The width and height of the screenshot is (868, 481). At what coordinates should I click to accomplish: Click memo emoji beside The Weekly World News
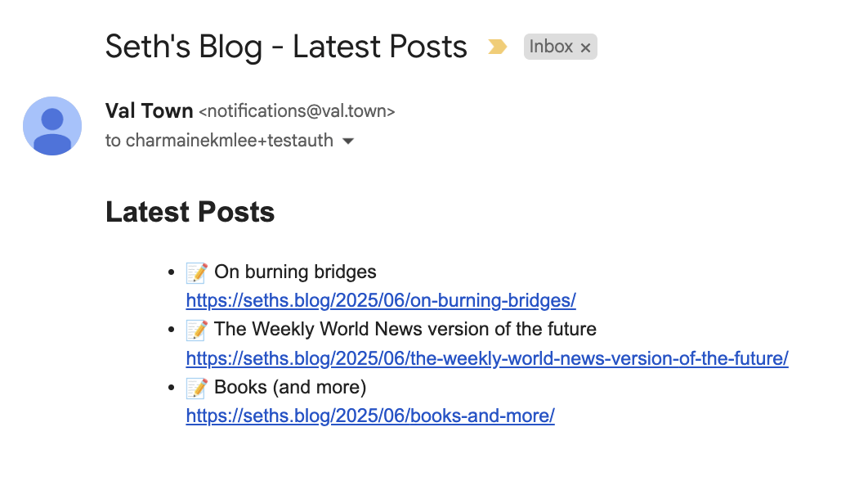(x=196, y=330)
